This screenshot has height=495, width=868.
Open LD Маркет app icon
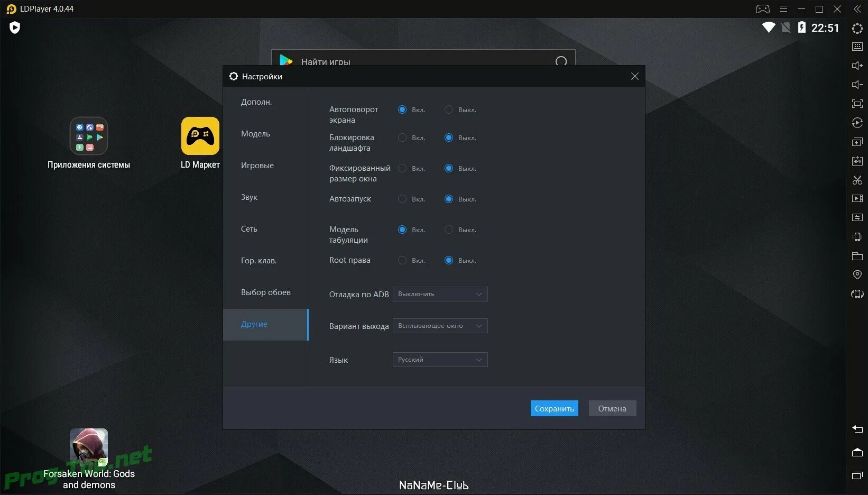200,136
